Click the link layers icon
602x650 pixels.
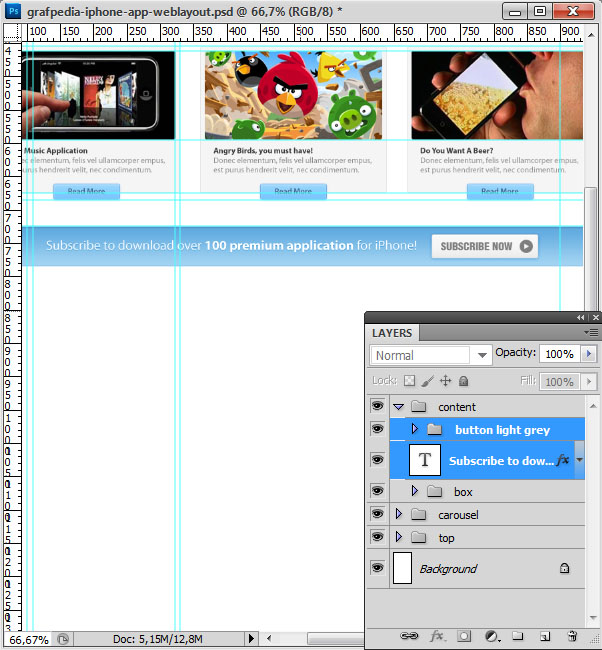click(x=409, y=635)
